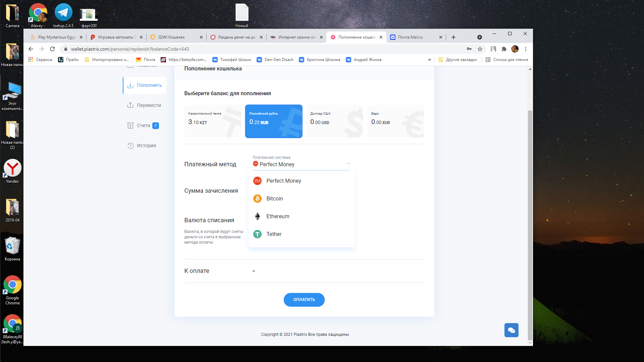Viewport: 644px width, 362px height.
Task: Bookmark page with the star icon
Action: point(480,49)
